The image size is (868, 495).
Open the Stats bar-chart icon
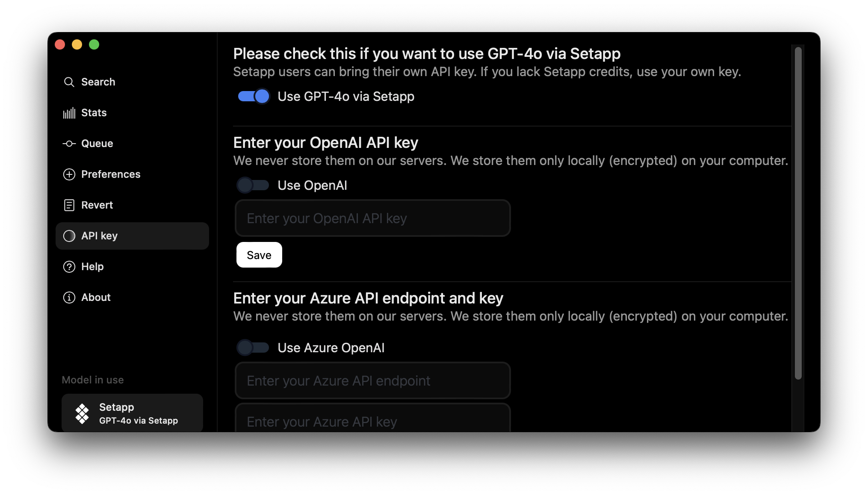[69, 113]
